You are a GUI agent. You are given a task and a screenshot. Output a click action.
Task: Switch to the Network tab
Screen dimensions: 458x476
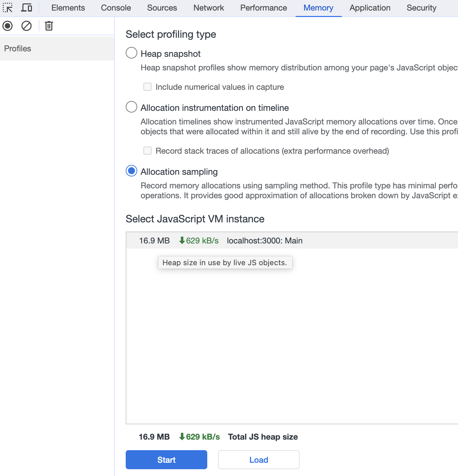(x=208, y=8)
